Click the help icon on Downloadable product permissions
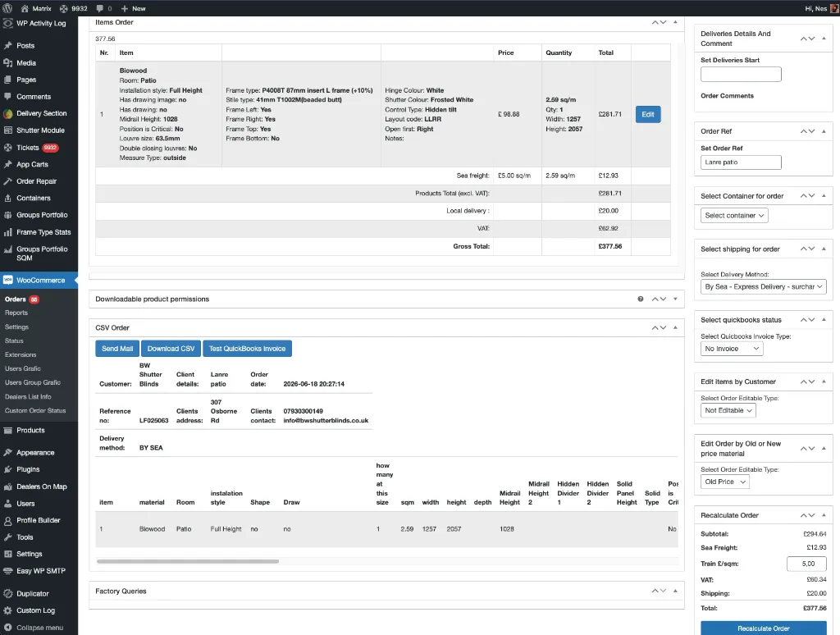This screenshot has width=840, height=635. (x=640, y=299)
